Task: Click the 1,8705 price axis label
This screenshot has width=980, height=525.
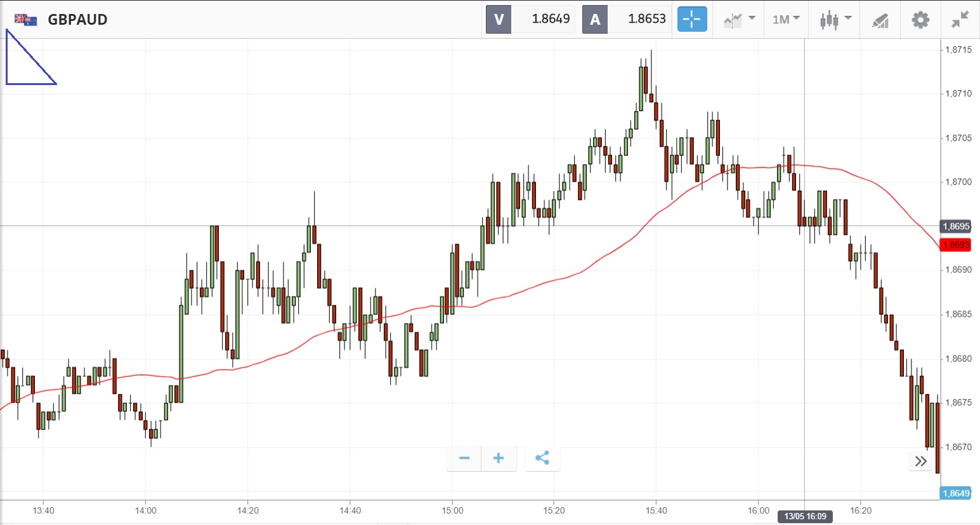Action: pyautogui.click(x=958, y=138)
